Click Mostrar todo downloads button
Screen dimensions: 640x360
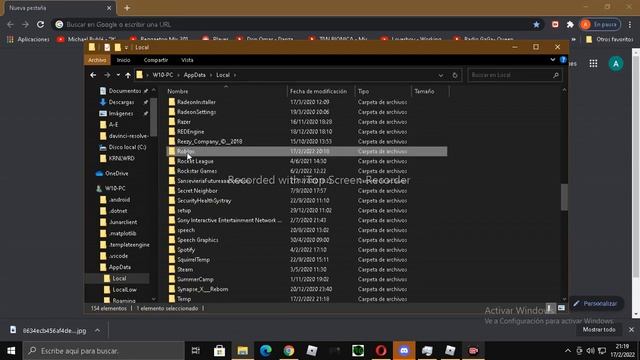[x=599, y=329]
